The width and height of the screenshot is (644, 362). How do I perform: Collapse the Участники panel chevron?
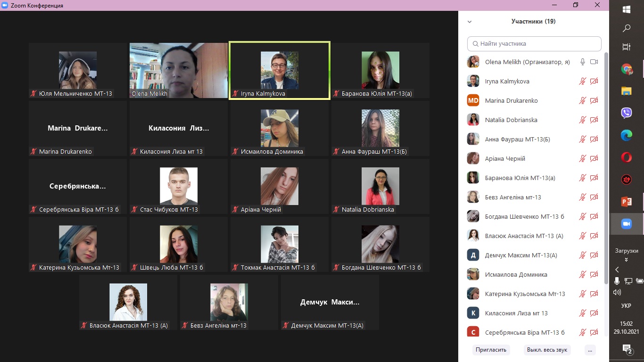[x=470, y=22]
